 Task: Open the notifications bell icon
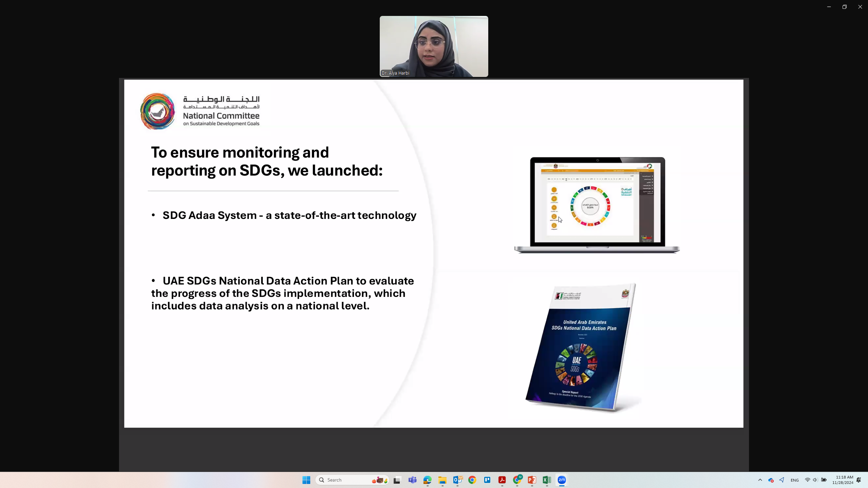point(859,480)
